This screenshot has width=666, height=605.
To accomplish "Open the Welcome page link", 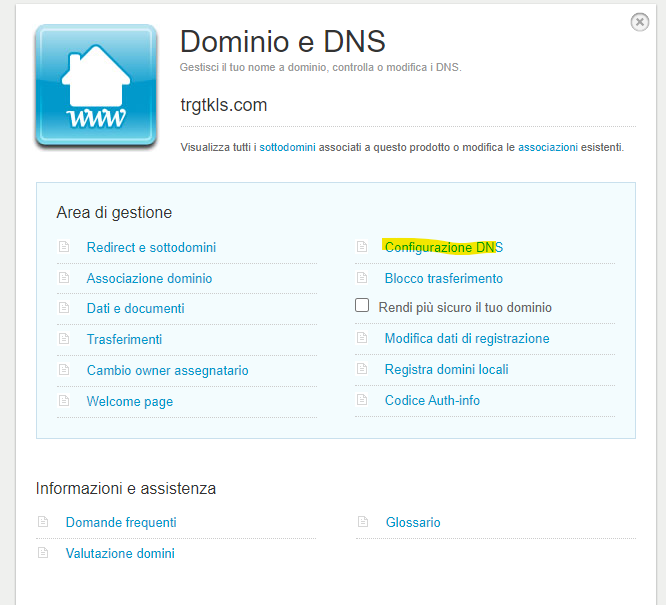I will pyautogui.click(x=130, y=401).
